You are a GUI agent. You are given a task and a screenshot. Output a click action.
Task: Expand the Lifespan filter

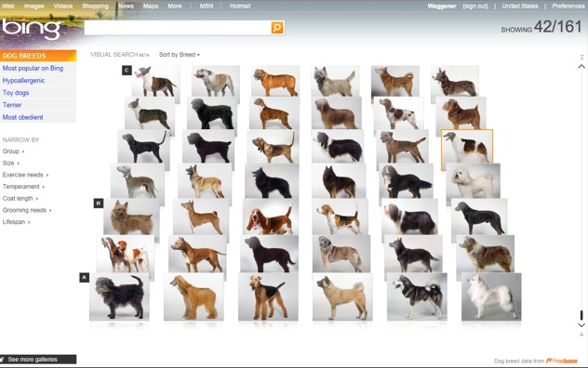[16, 222]
